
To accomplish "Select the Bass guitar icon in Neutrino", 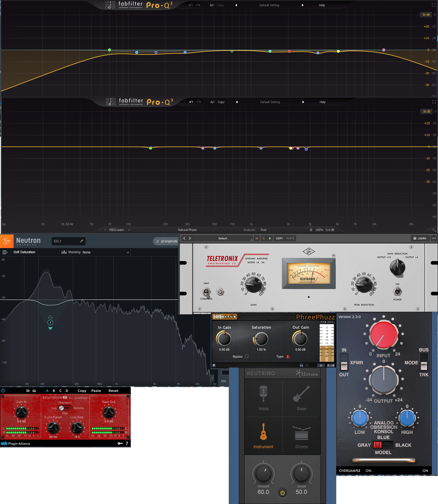I will click(301, 394).
